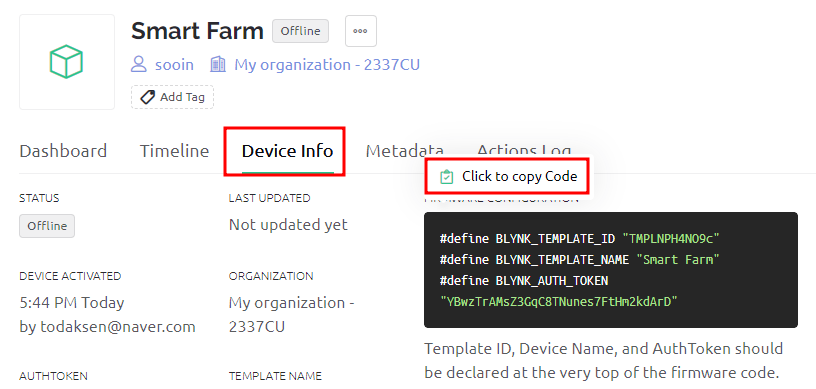Viewport: 816px width, 389px height.
Task: Switch to the Dashboard tab
Action: (63, 151)
